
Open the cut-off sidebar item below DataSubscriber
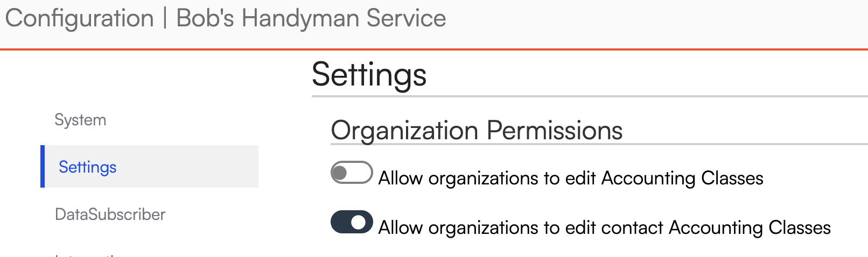coord(92,254)
